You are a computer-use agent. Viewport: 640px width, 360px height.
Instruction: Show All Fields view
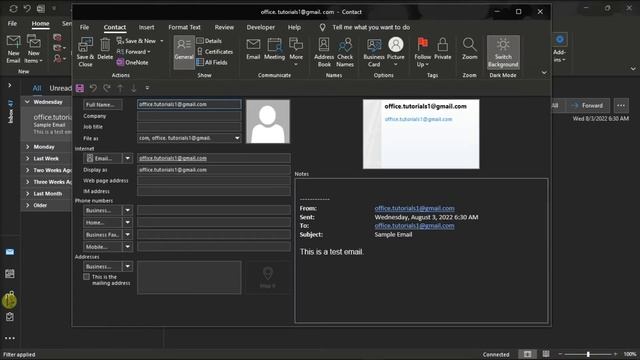coord(212,62)
